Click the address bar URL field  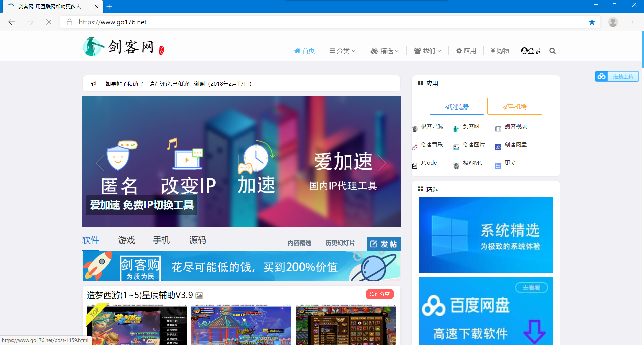tap(330, 22)
